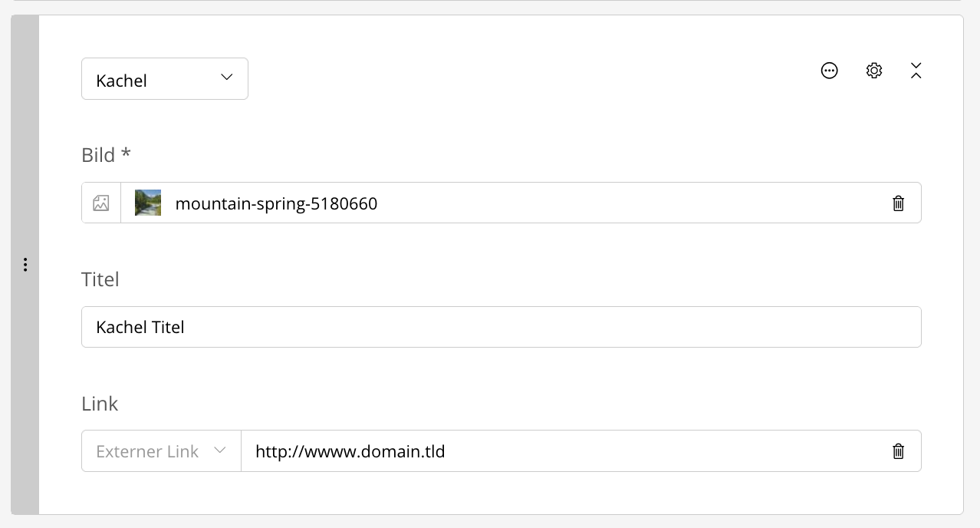Click the Titel field label
Screen dimensions: 980x528
[100, 279]
